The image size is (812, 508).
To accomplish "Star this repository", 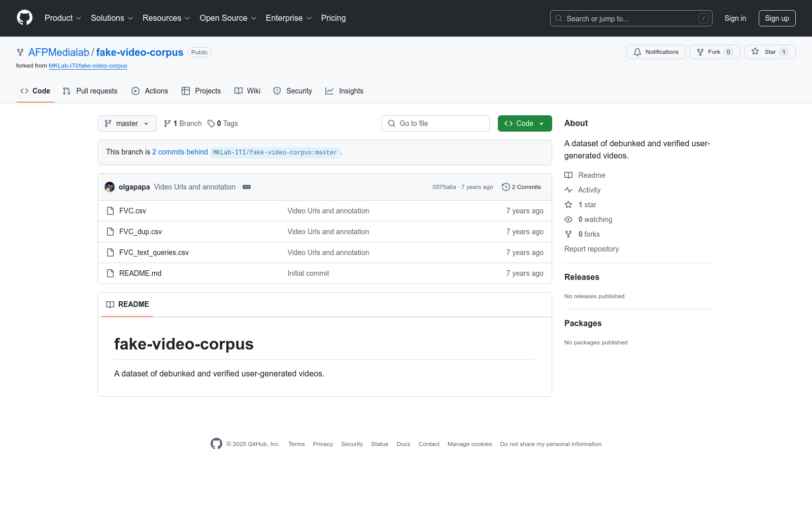I will [x=770, y=52].
